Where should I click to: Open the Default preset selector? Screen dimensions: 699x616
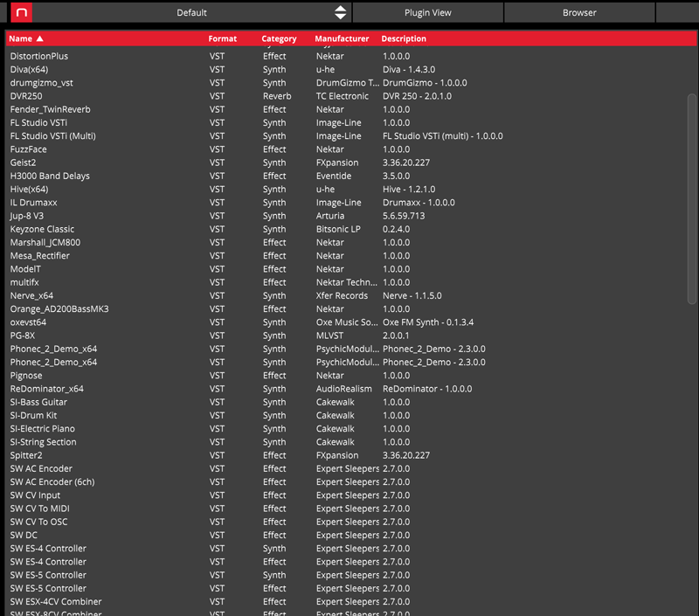[x=191, y=12]
